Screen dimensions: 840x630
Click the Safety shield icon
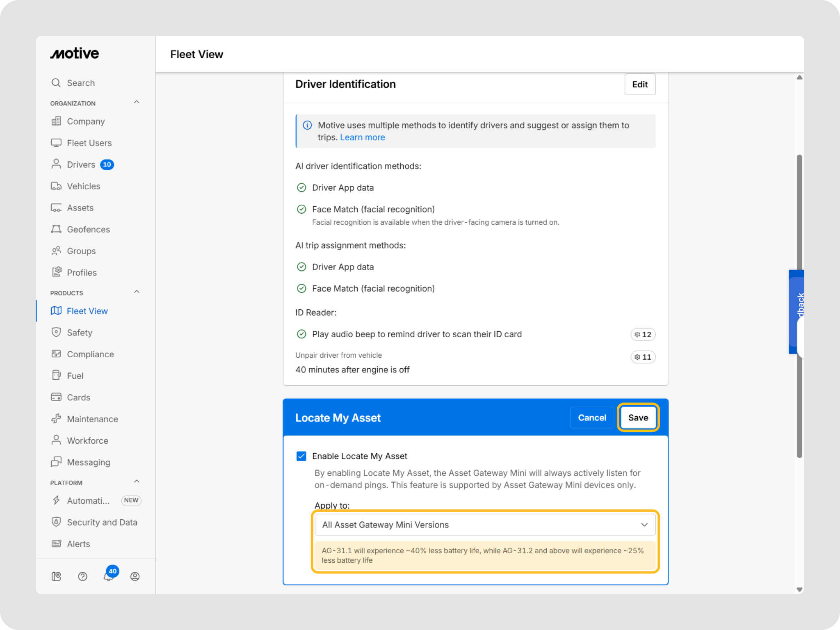click(56, 332)
